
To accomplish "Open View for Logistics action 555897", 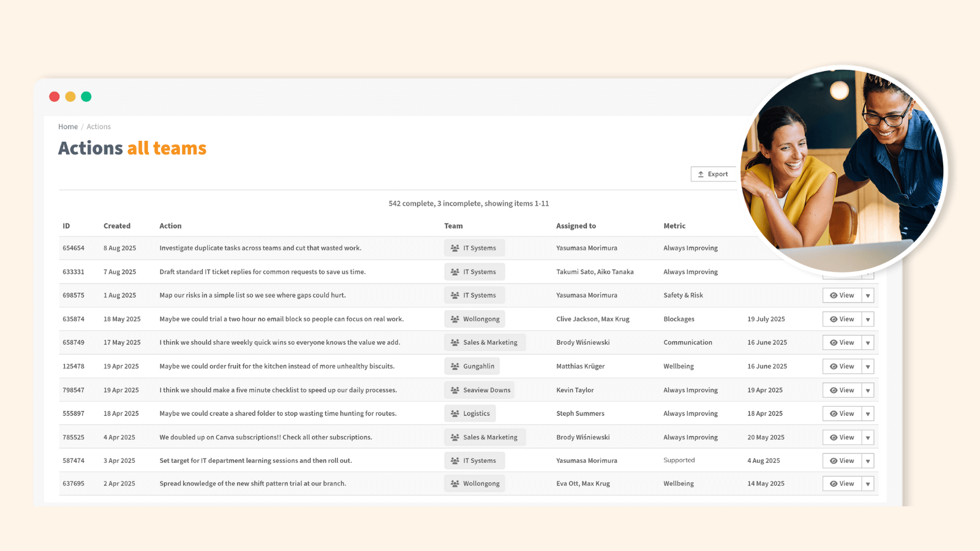I will [842, 414].
